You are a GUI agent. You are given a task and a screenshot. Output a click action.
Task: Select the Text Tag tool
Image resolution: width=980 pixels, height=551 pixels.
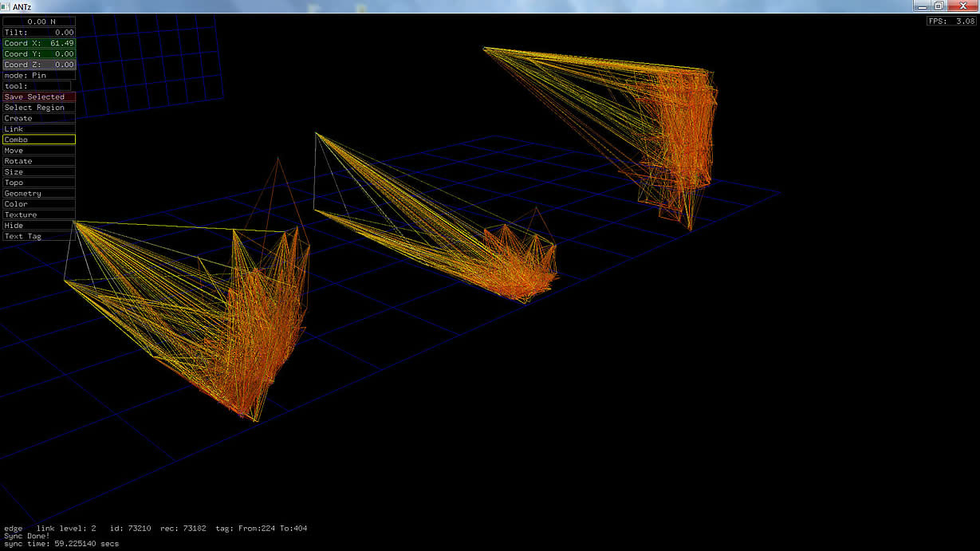click(x=39, y=237)
